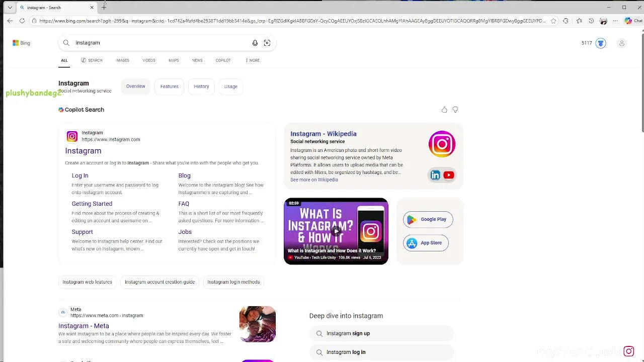Reload the page with the refresh icon
Viewport: 644px width, 362px height.
click(x=22, y=21)
